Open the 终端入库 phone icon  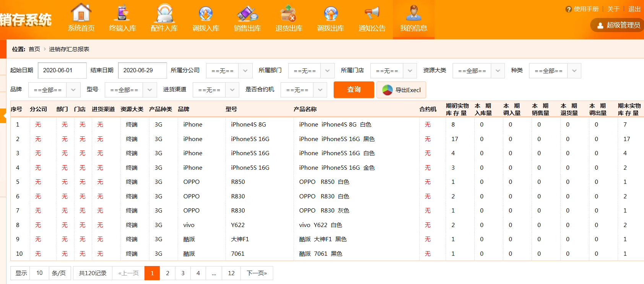[x=122, y=12]
